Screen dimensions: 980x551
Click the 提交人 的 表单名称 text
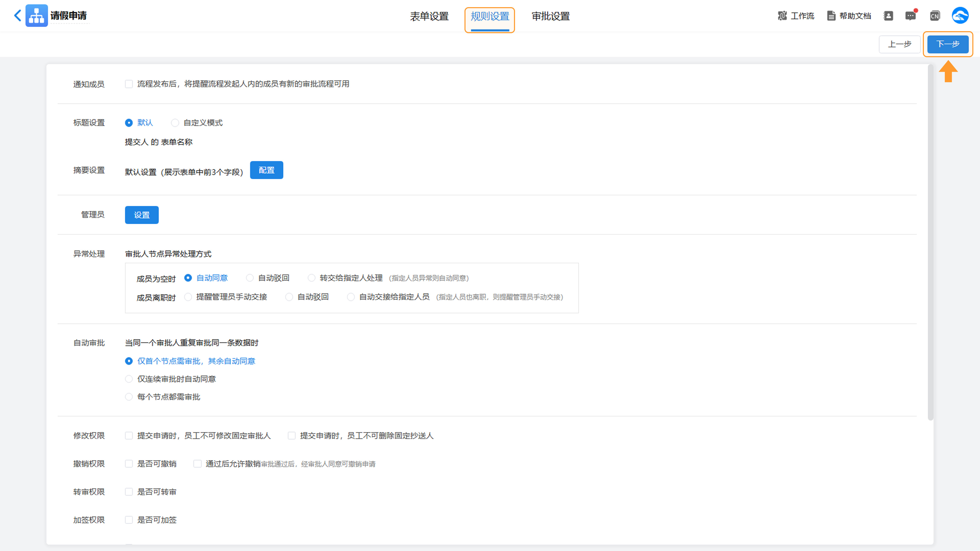159,142
